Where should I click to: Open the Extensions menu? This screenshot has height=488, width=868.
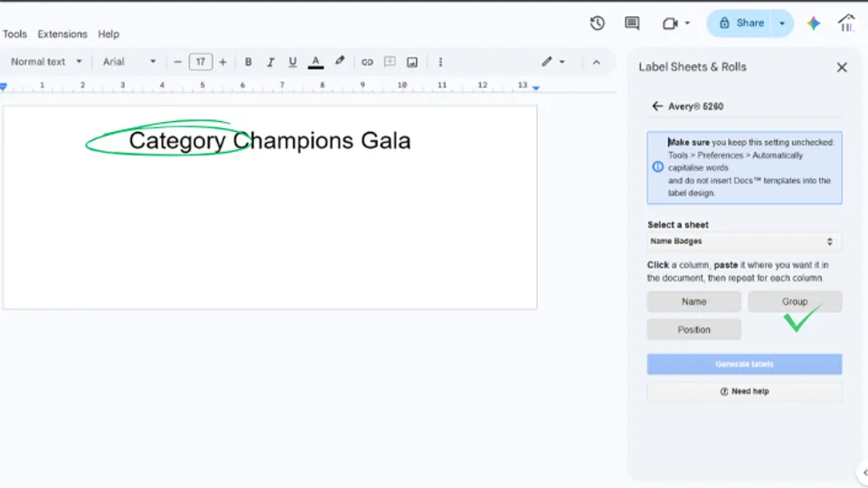tap(62, 34)
